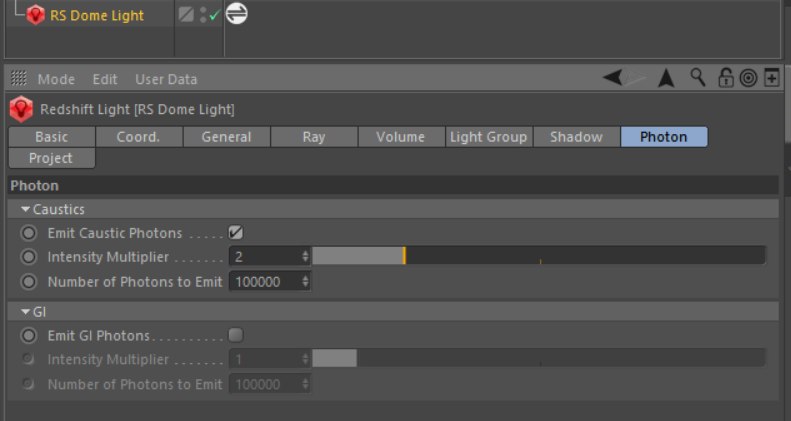Click stepper arrows of GI Number of Photons
This screenshot has width=791, height=421.
click(x=305, y=384)
